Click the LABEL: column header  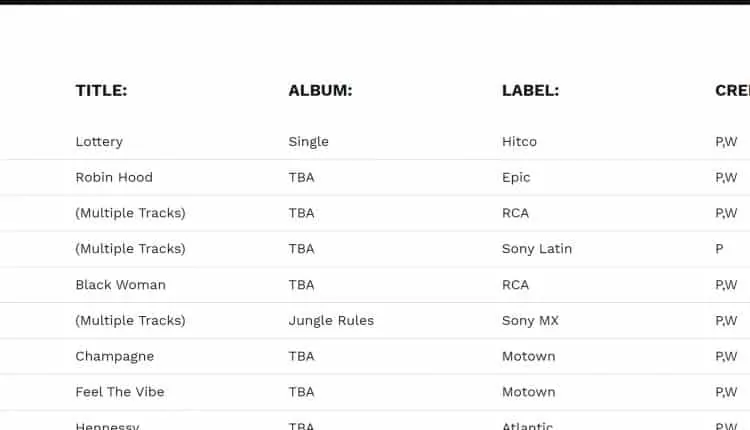pos(530,91)
